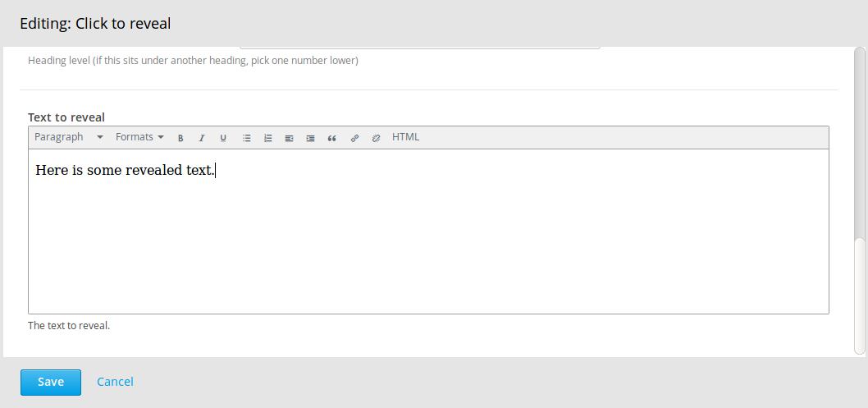
Task: Click the dropdown arrow beside Paragraph
Action: (99, 137)
